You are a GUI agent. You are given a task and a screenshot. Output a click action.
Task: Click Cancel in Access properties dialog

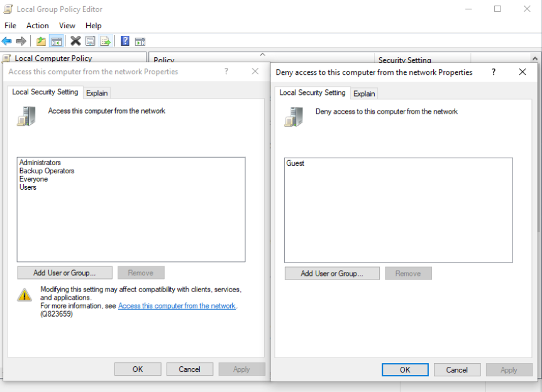189,369
